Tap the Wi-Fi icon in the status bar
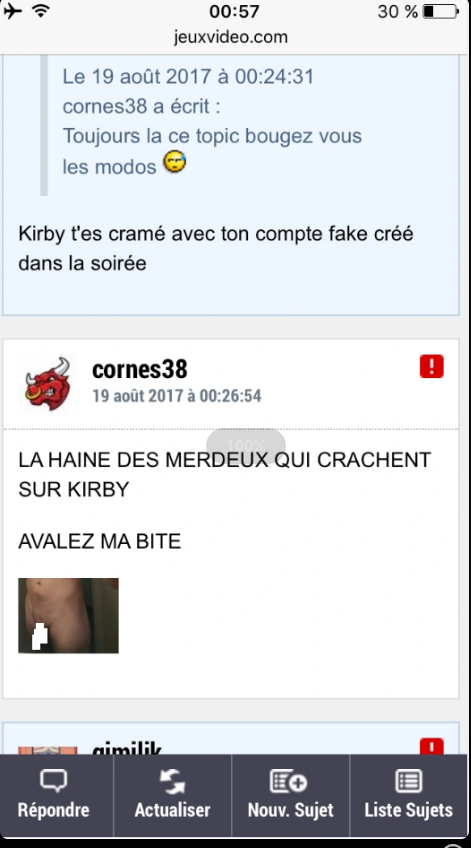This screenshot has height=848, width=471. pyautogui.click(x=41, y=10)
